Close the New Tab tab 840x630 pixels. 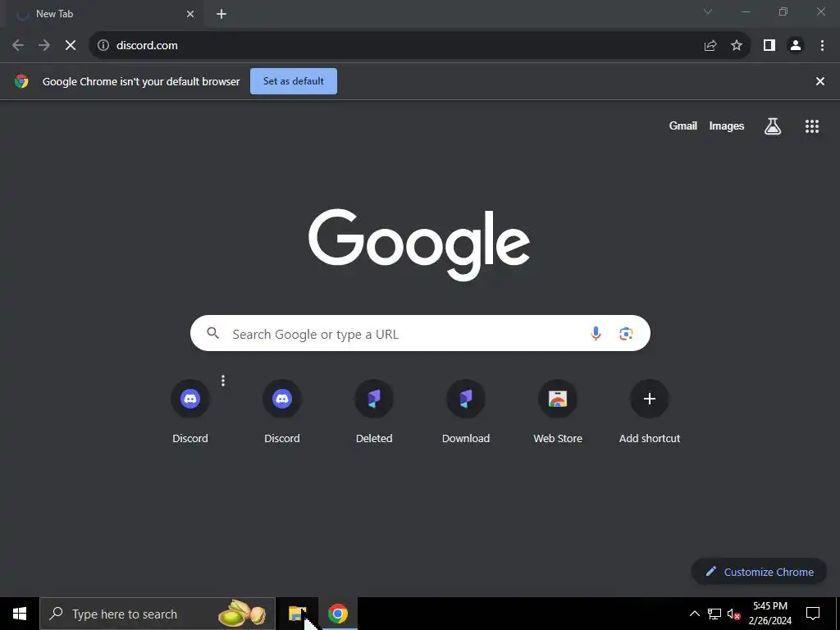click(190, 15)
